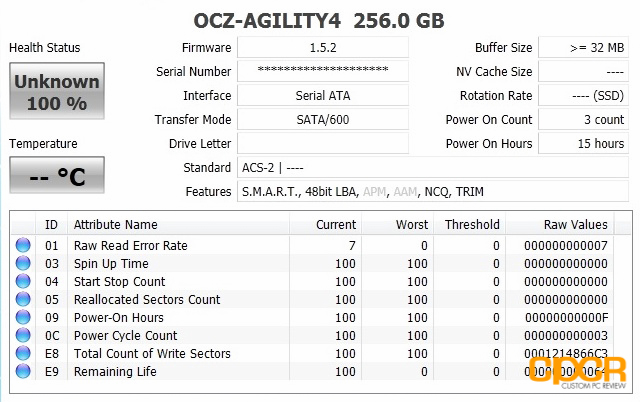The width and height of the screenshot is (640, 402).
Task: Click the orb for Total Count of Write Sectors
Action: coord(23,353)
